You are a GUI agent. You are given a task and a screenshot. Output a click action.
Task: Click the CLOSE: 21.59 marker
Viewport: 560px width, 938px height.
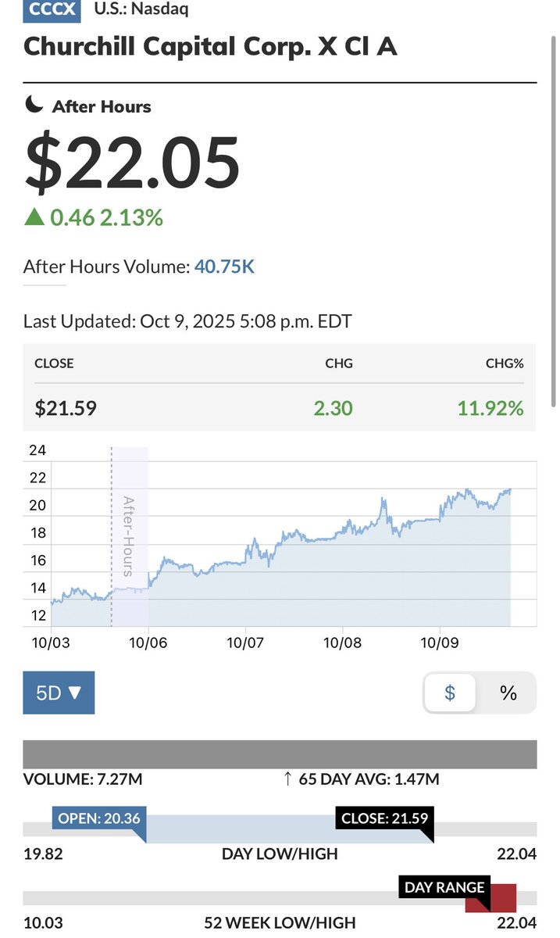(383, 819)
